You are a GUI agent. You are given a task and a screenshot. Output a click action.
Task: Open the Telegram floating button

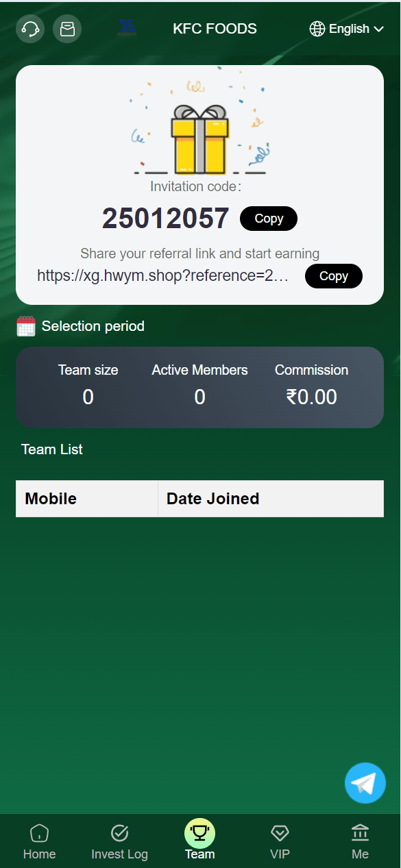pyautogui.click(x=365, y=783)
